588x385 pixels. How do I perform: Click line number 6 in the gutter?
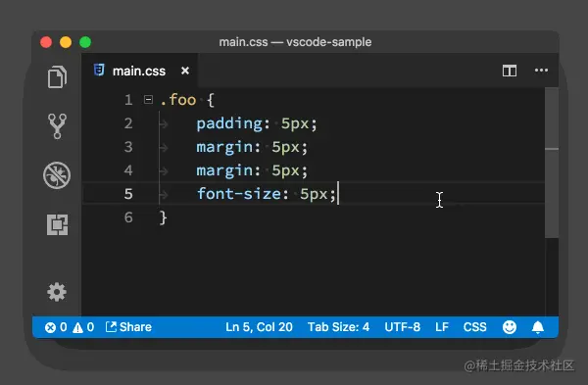pos(128,217)
